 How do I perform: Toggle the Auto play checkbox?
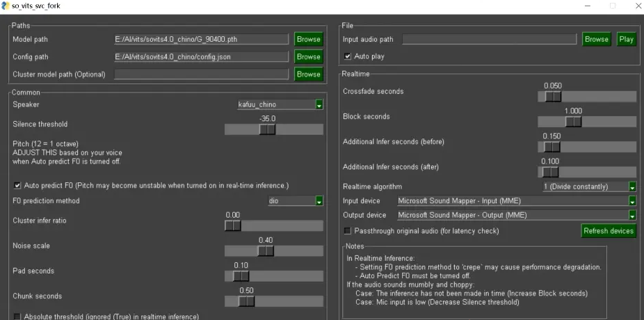click(348, 56)
